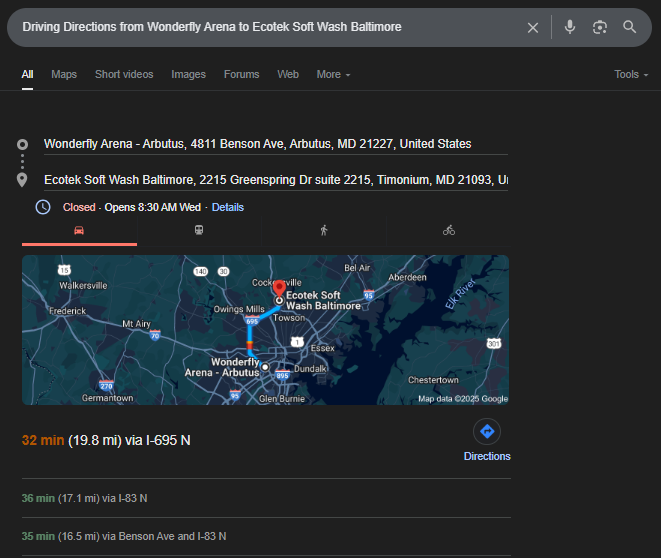Switch to the Images tab
The height and width of the screenshot is (558, 661).
(188, 75)
